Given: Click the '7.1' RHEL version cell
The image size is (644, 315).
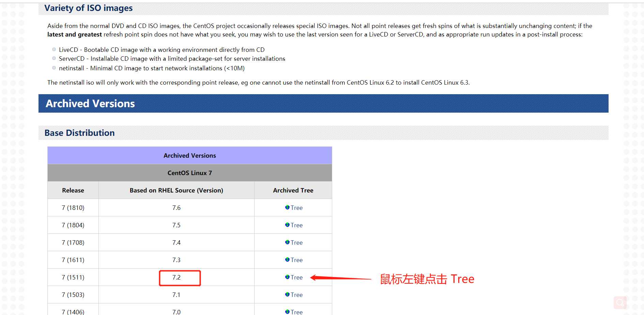Looking at the screenshot, I should (x=177, y=295).
